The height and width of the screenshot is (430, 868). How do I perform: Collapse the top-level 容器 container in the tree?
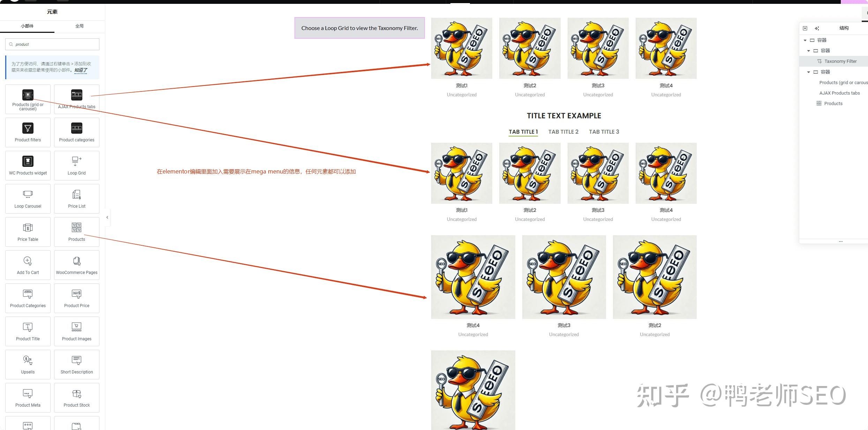(805, 40)
